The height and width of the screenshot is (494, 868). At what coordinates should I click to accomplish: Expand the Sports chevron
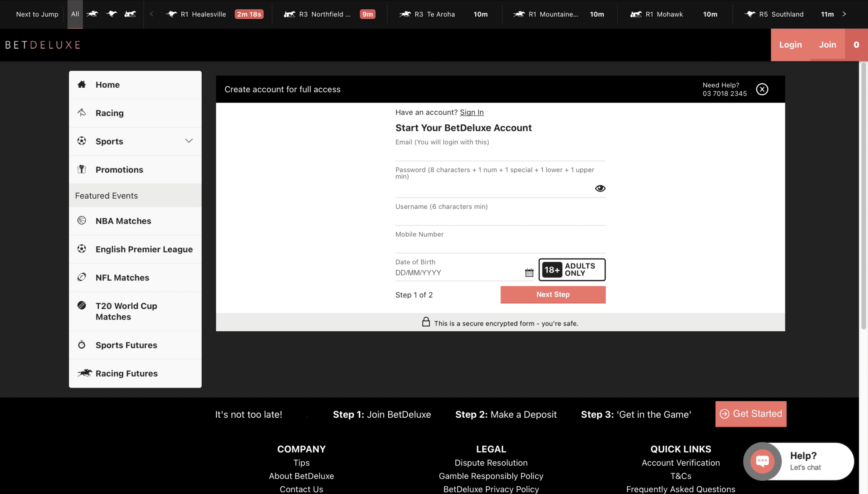point(189,141)
